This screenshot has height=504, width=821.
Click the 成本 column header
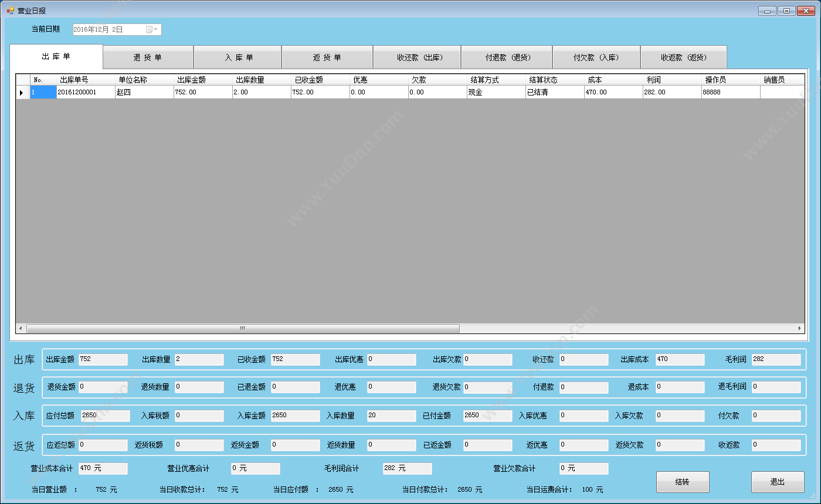tap(613, 80)
